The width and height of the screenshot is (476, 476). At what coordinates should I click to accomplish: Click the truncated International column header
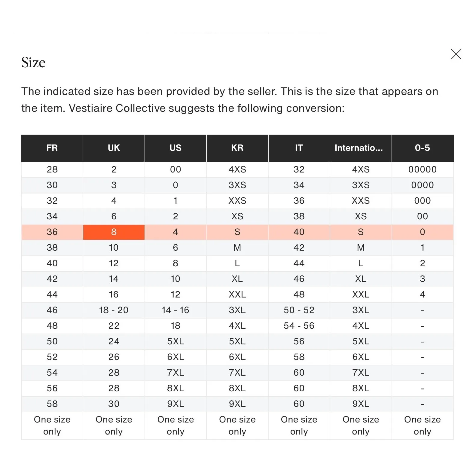361,148
